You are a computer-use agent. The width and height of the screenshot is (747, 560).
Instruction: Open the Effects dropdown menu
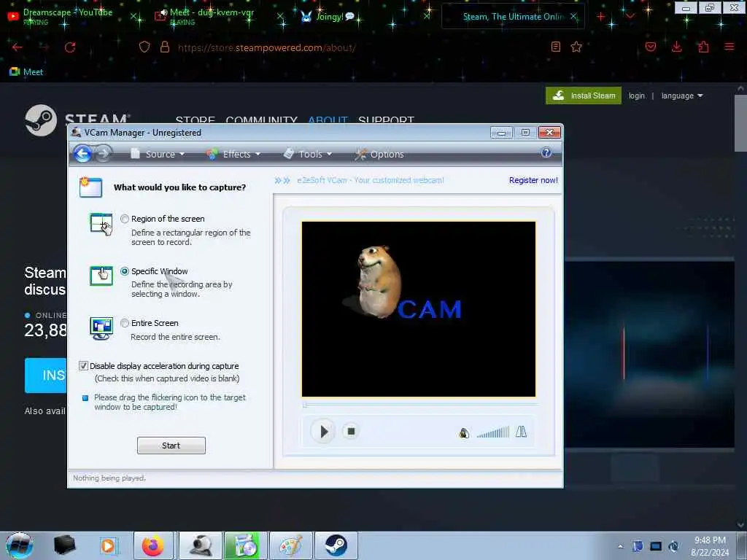234,154
